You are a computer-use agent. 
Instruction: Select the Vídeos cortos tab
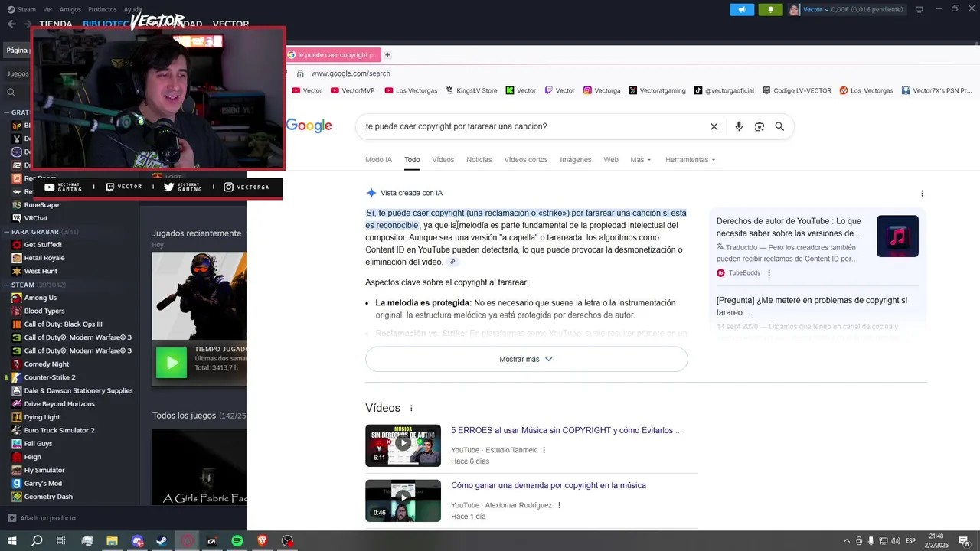526,160
